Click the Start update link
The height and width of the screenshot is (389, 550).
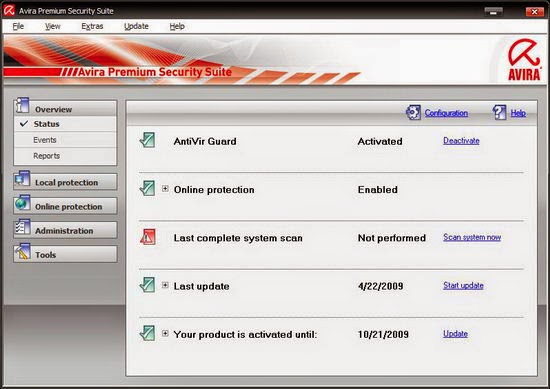(463, 286)
